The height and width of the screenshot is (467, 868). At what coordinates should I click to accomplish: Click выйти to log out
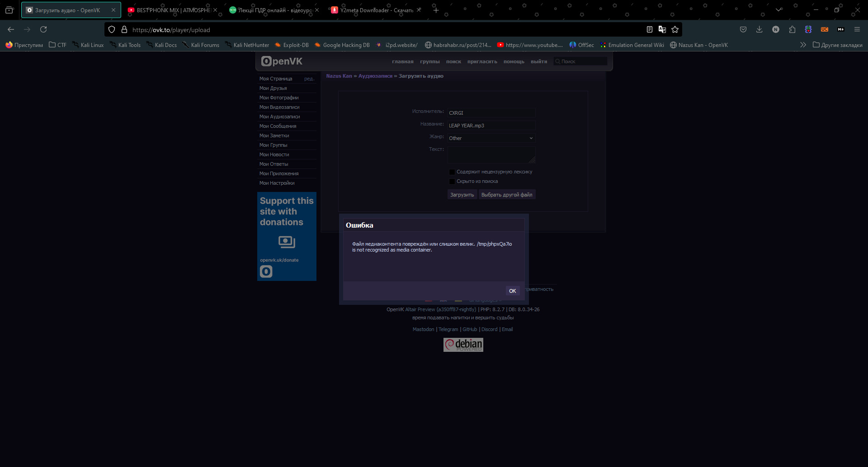[539, 61]
